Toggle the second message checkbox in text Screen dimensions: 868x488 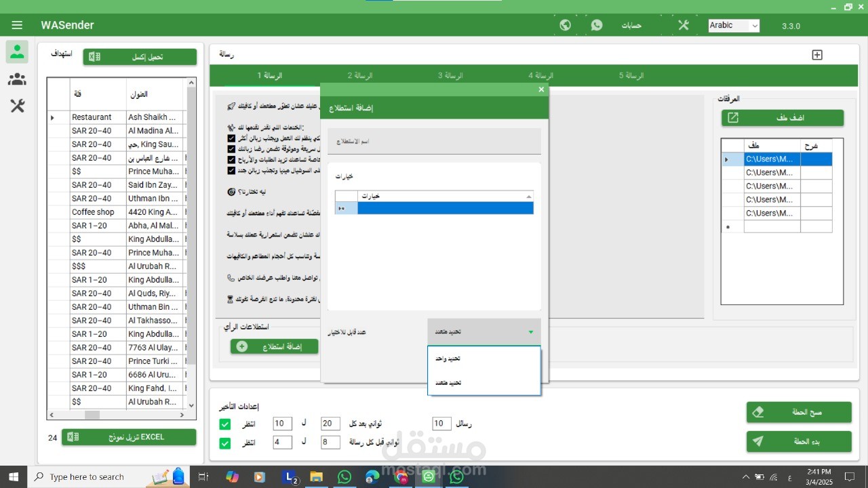click(232, 148)
